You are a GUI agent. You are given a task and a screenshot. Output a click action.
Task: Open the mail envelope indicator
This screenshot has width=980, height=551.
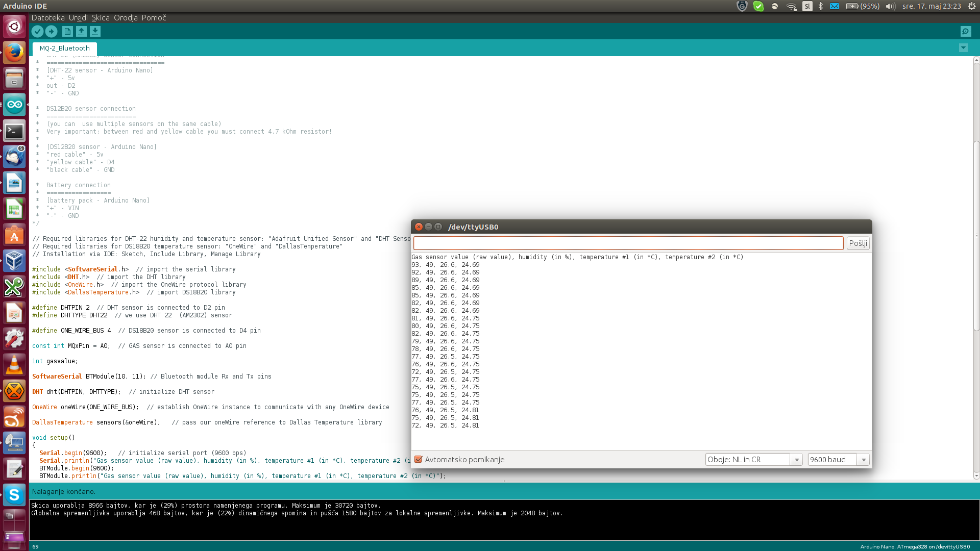pos(835,6)
